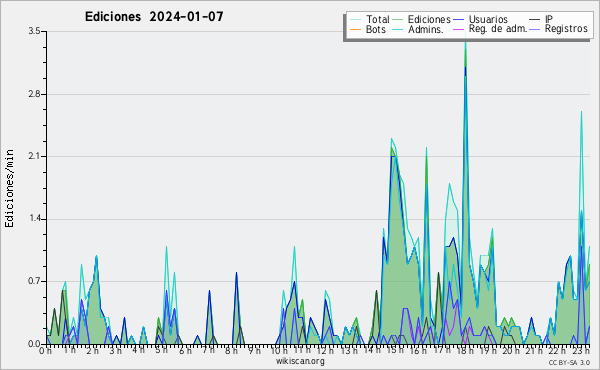Click the 'CC BY-SA 3.0' license text
Viewport: 600px width, 370px height.
[x=569, y=362]
